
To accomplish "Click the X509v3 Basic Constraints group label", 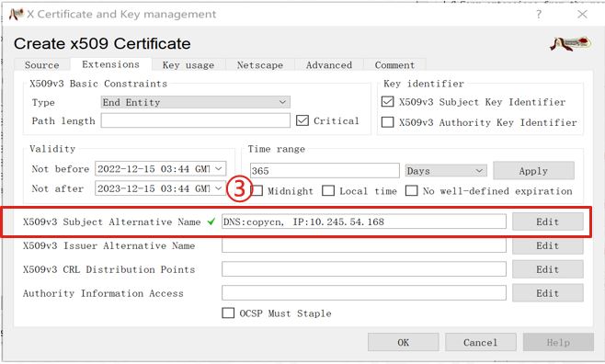I will coord(98,84).
